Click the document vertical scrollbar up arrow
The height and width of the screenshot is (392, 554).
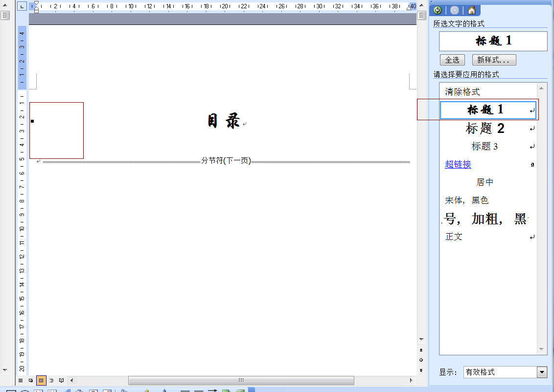click(421, 5)
